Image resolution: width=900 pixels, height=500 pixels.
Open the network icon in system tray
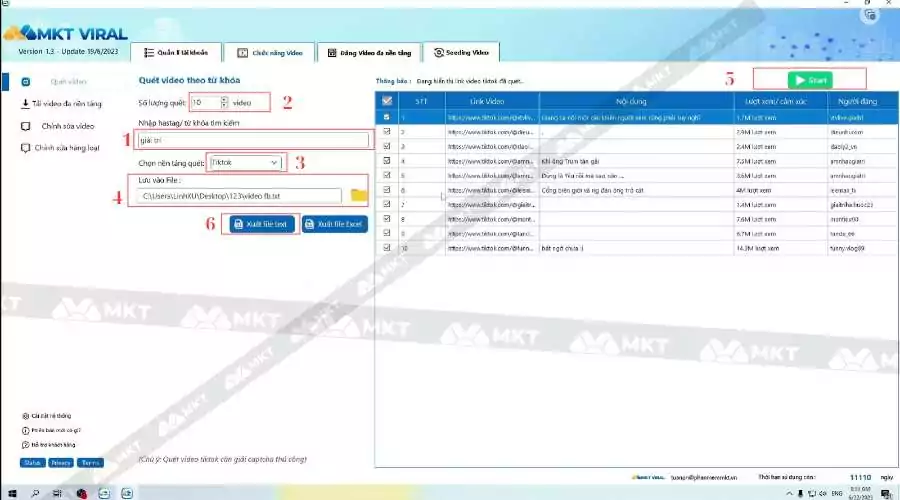point(812,494)
